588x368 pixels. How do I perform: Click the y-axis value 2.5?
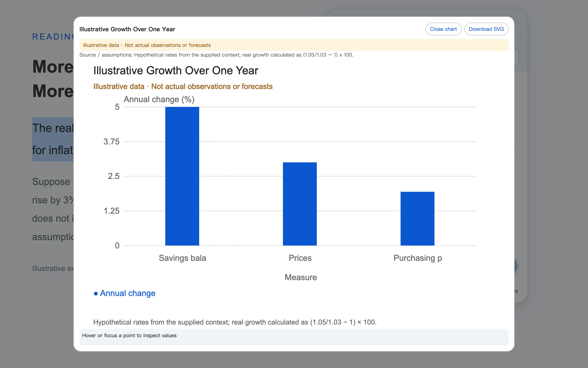114,176
